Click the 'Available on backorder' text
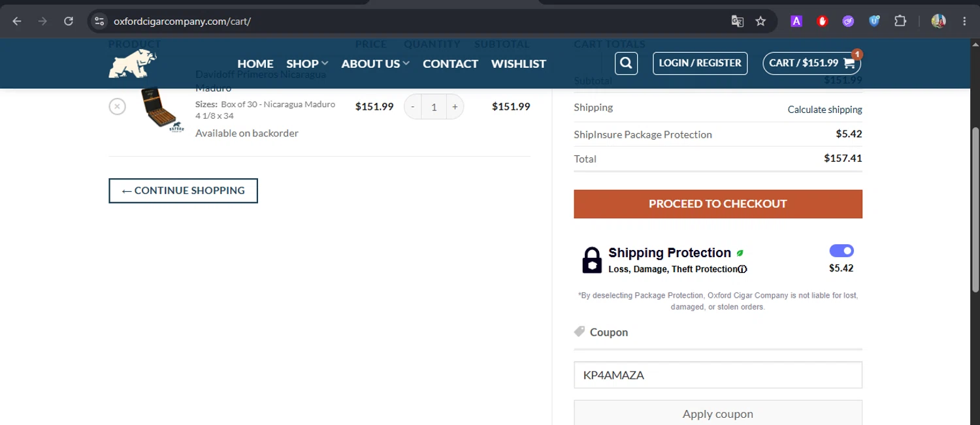Viewport: 980px width, 425px height. (x=247, y=133)
